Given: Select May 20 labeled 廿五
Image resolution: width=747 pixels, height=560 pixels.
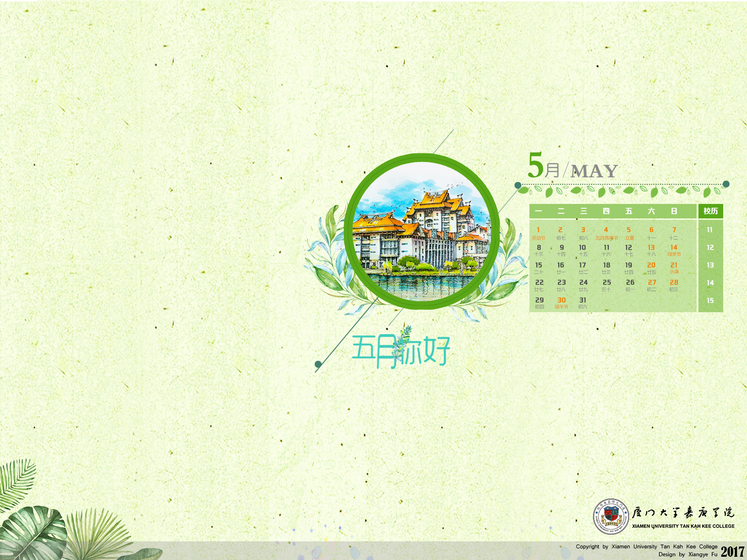Looking at the screenshot, I should (651, 268).
